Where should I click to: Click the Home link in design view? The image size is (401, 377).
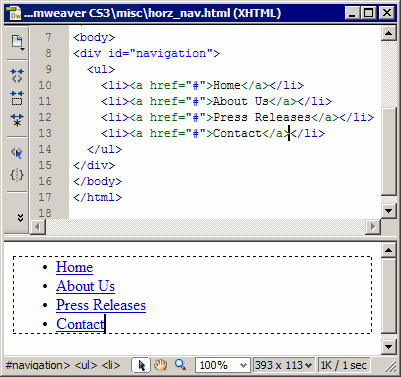74,267
